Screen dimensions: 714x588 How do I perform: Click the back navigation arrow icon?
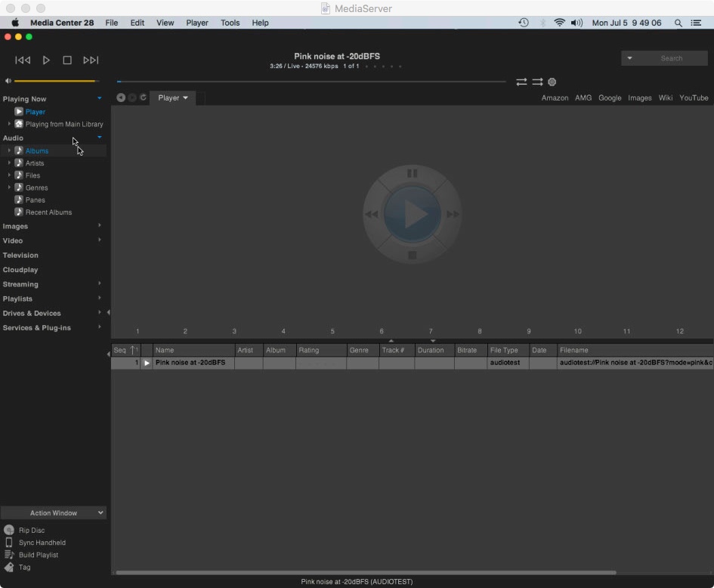coord(121,97)
